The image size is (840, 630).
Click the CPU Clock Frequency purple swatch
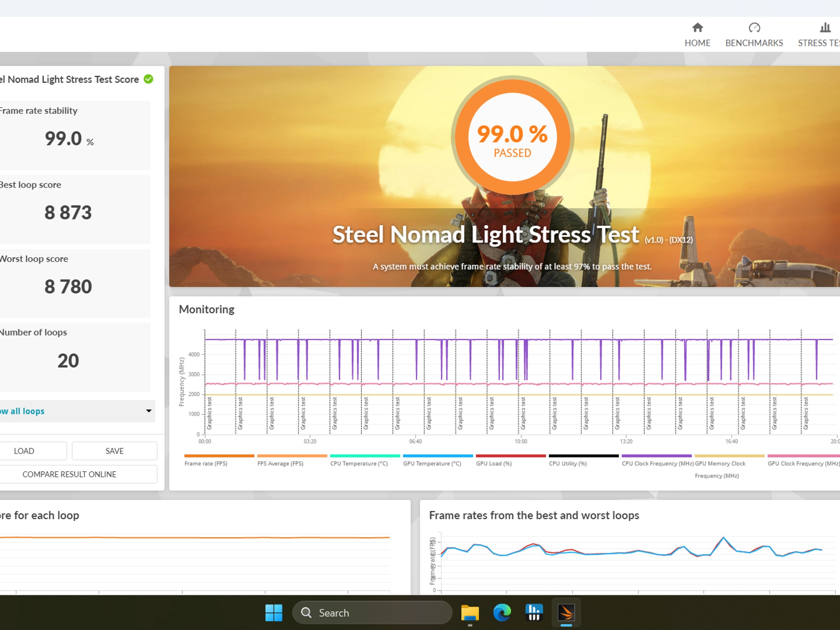656,456
